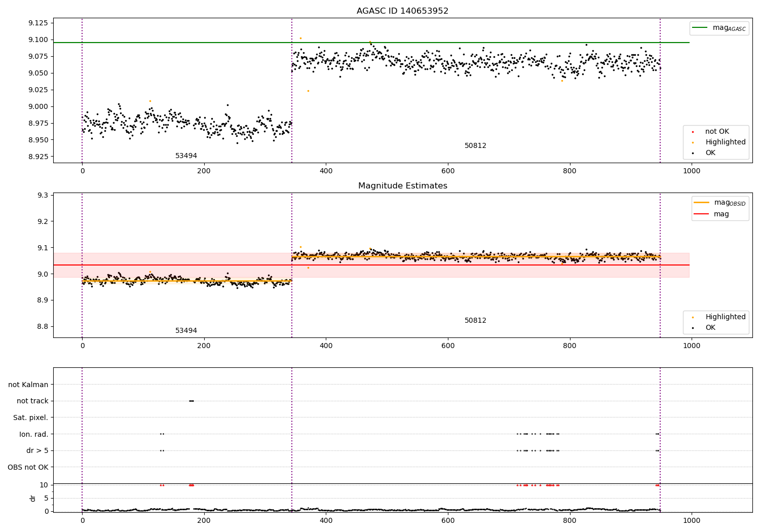The image size is (760, 532).
Task: Click y-axis tick 8.8 on middle plot
Action: (x=43, y=326)
